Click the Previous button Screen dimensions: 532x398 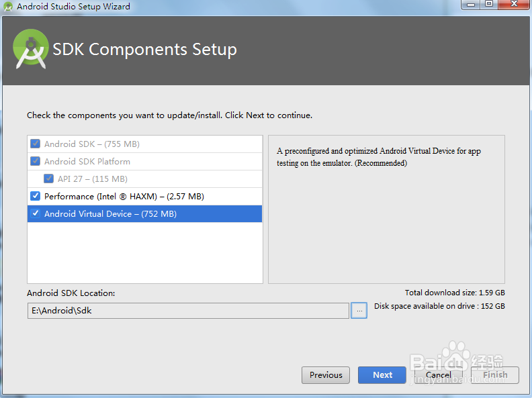326,375
